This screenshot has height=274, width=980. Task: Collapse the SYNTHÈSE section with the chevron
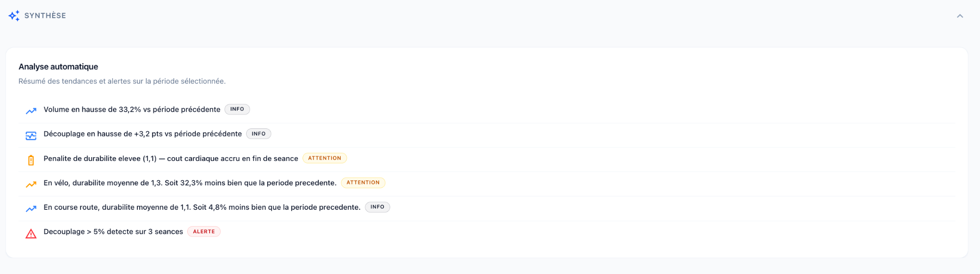[x=960, y=16]
